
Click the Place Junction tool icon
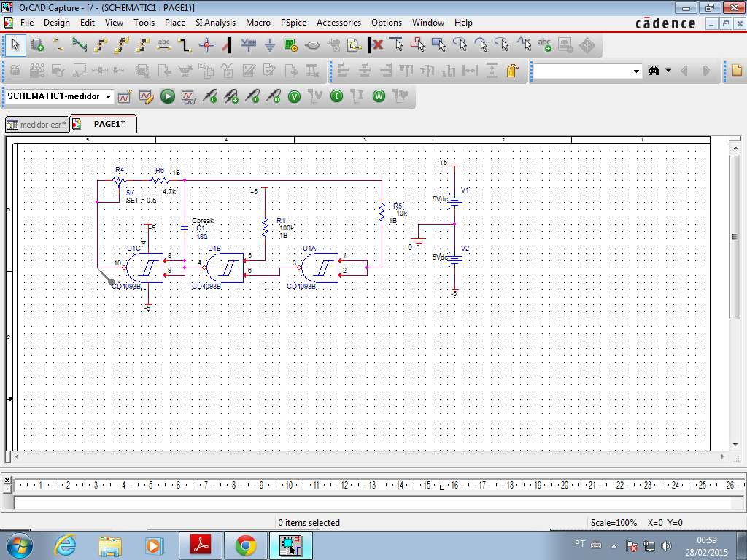tap(206, 45)
